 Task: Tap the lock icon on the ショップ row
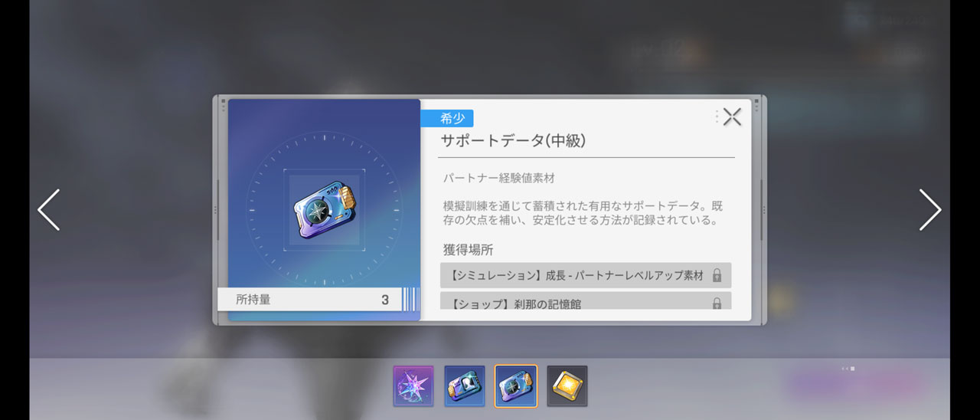[x=717, y=304]
